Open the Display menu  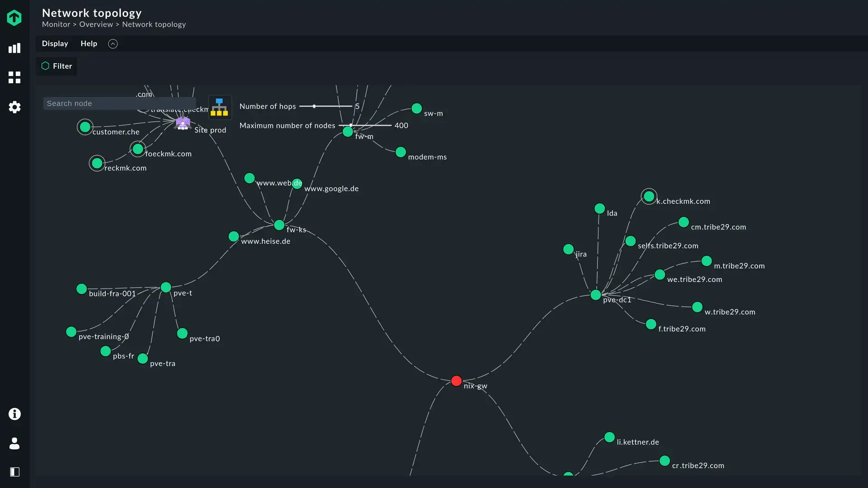coord(55,44)
